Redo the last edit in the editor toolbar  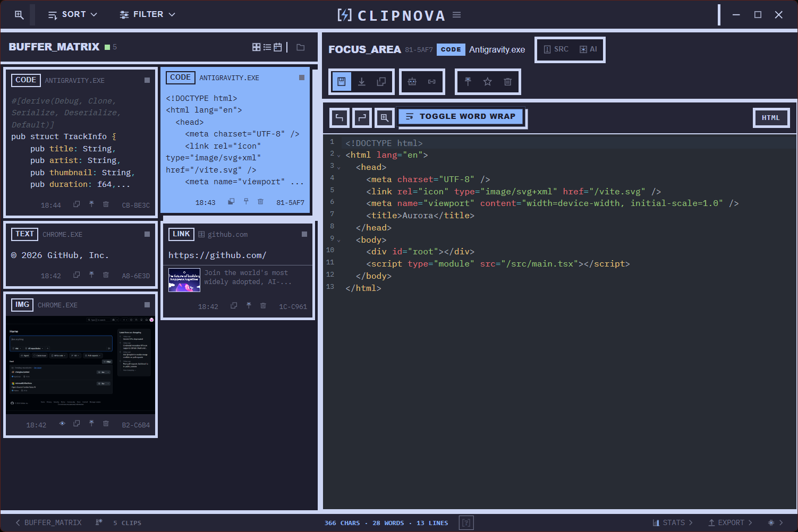coord(362,118)
